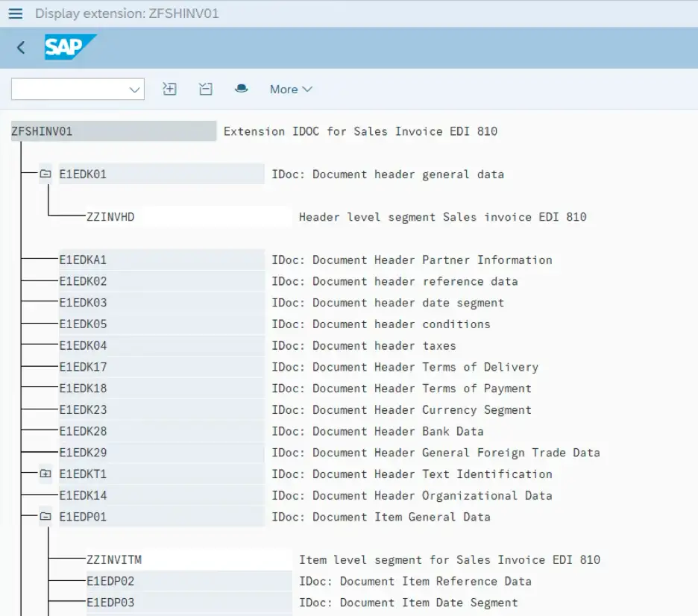
Task: Click the SAP logo
Action: [69, 48]
